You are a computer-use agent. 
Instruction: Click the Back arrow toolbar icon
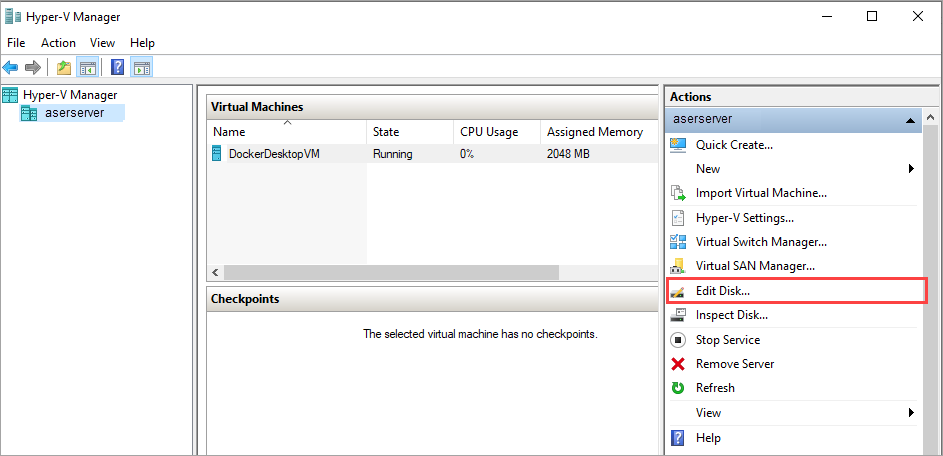pos(11,67)
